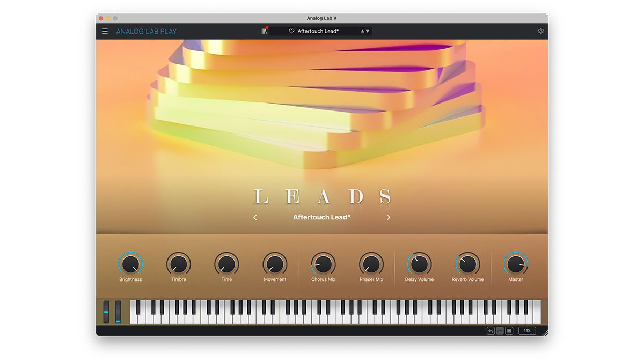Click the ANALOG LAB PLAY label
Image resolution: width=644 pixels, height=362 pixels.
click(146, 31)
